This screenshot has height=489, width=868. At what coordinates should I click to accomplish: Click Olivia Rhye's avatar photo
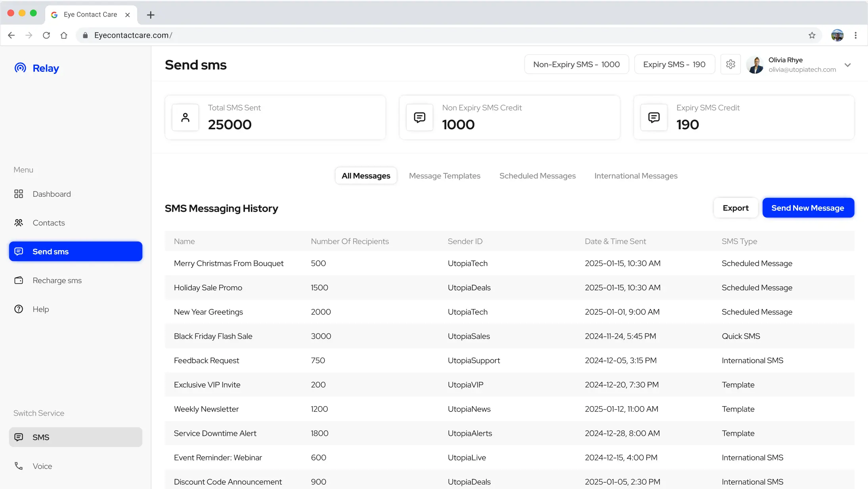pyautogui.click(x=755, y=65)
